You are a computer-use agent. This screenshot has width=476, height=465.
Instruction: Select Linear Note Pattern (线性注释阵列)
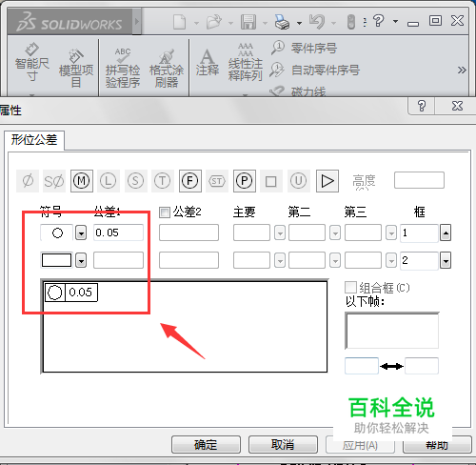(x=246, y=62)
